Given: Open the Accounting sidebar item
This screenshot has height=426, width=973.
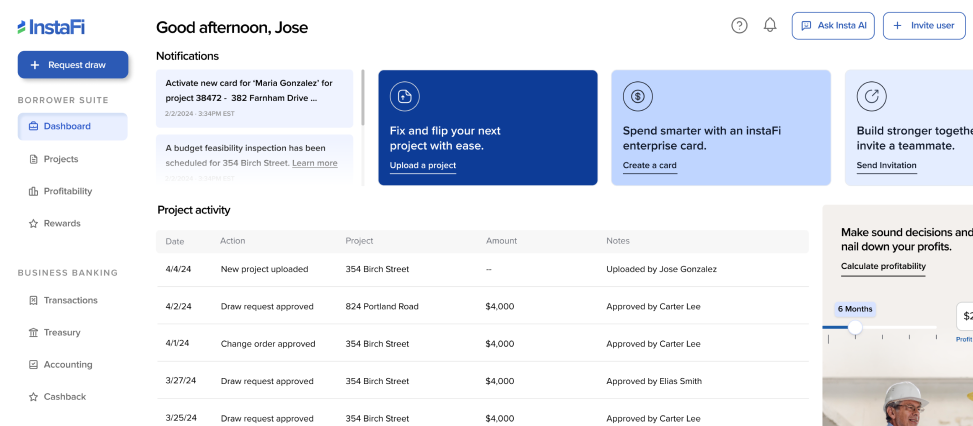Looking at the screenshot, I should pyautogui.click(x=67, y=365).
